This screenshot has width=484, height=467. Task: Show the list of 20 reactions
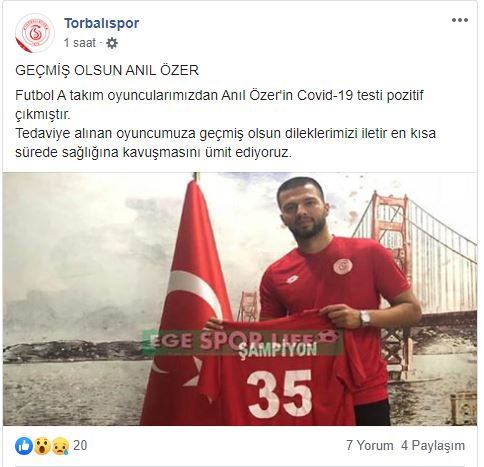point(80,445)
